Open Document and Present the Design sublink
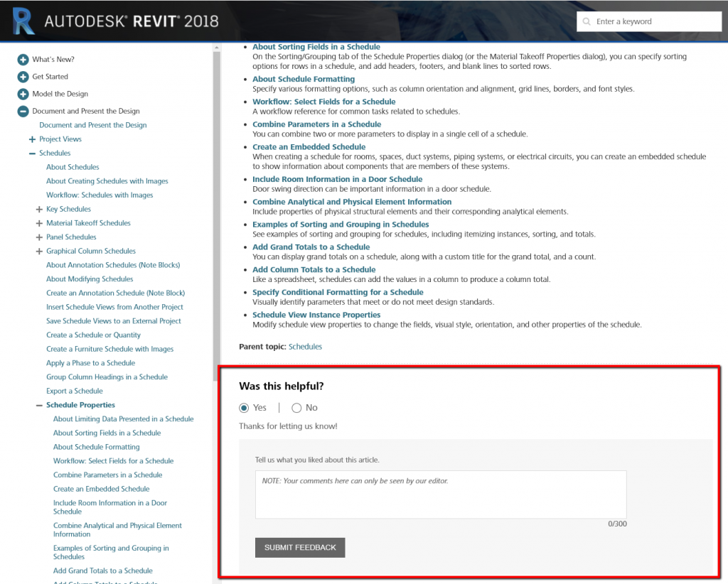Viewport: 728px width, 584px height. [93, 125]
